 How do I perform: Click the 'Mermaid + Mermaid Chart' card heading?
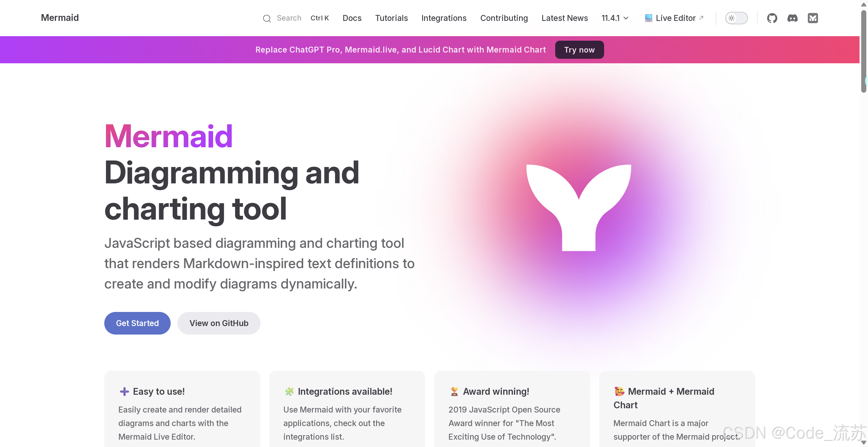click(x=664, y=398)
